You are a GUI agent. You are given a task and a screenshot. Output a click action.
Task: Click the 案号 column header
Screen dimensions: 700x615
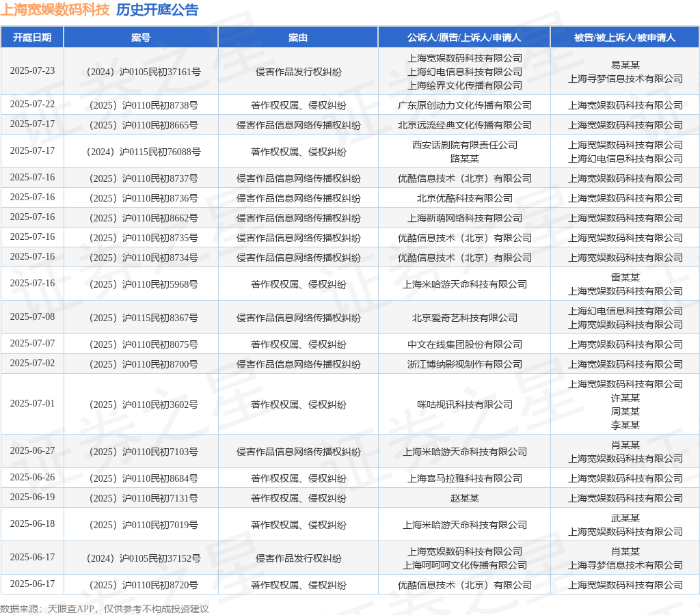pos(141,38)
